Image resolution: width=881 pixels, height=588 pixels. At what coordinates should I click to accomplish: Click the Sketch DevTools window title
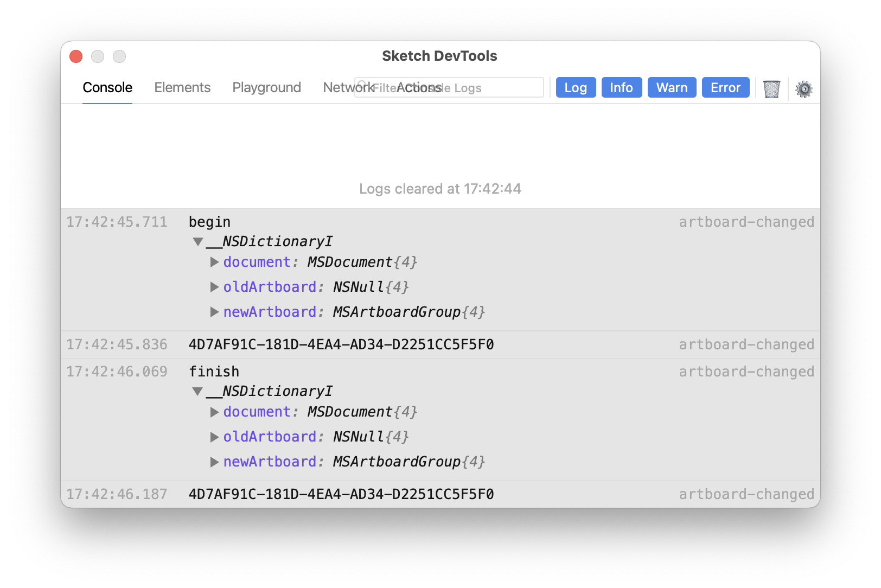[439, 56]
